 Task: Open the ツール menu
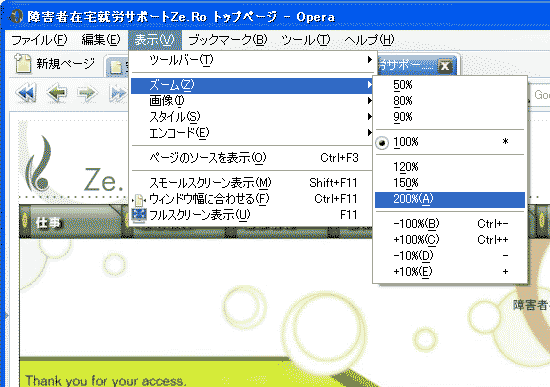pyautogui.click(x=306, y=40)
